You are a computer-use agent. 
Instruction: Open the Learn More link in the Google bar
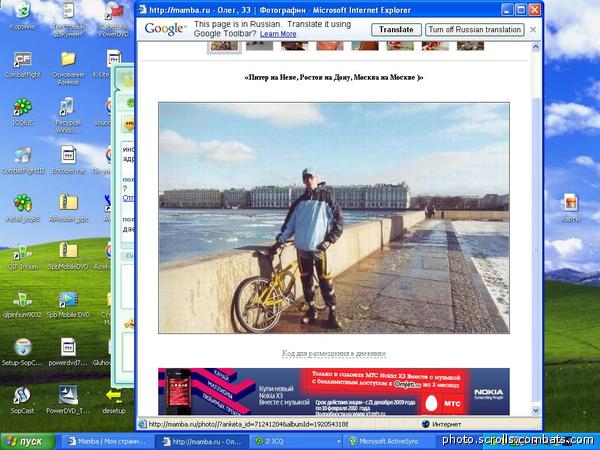coord(278,34)
